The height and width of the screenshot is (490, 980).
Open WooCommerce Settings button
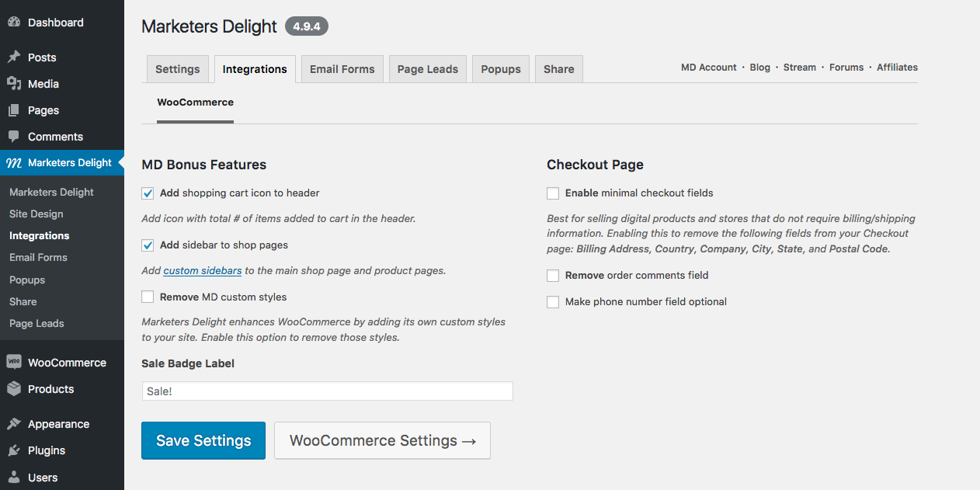pyautogui.click(x=382, y=440)
